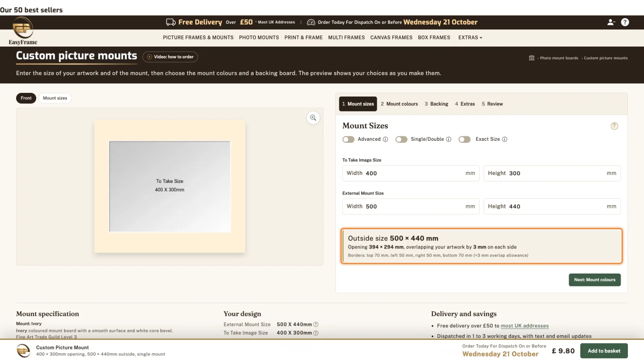The image size is (644, 362).
Task: Open help for External Mount Size 500 X 440mm
Action: click(x=316, y=325)
